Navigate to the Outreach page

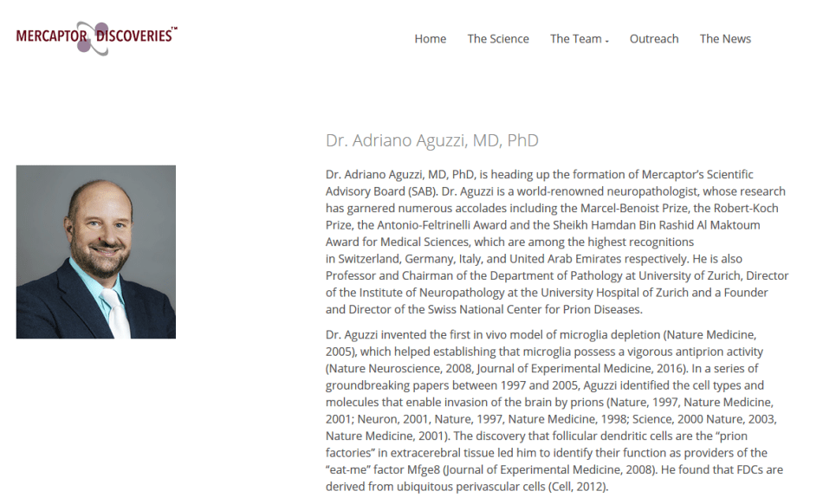(654, 39)
